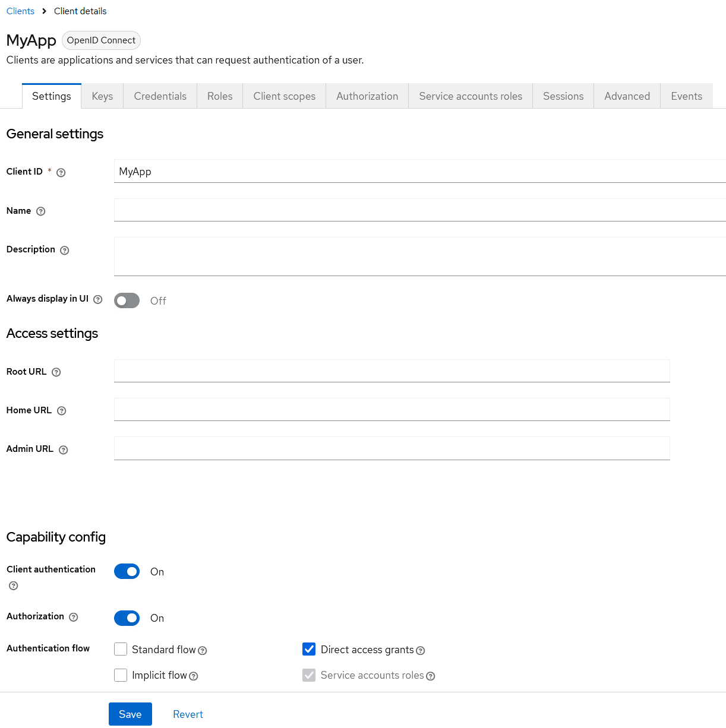This screenshot has width=726, height=728.
Task: Save the client settings
Action: tap(130, 714)
